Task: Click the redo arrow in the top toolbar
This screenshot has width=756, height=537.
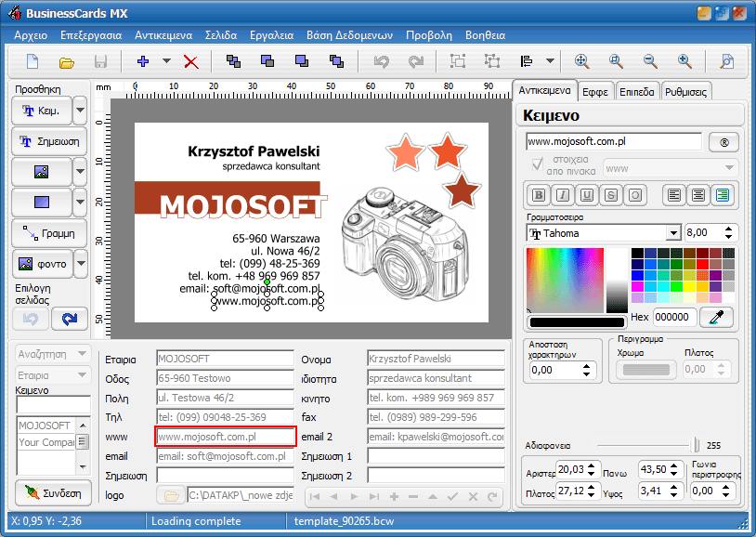Action: [415, 61]
